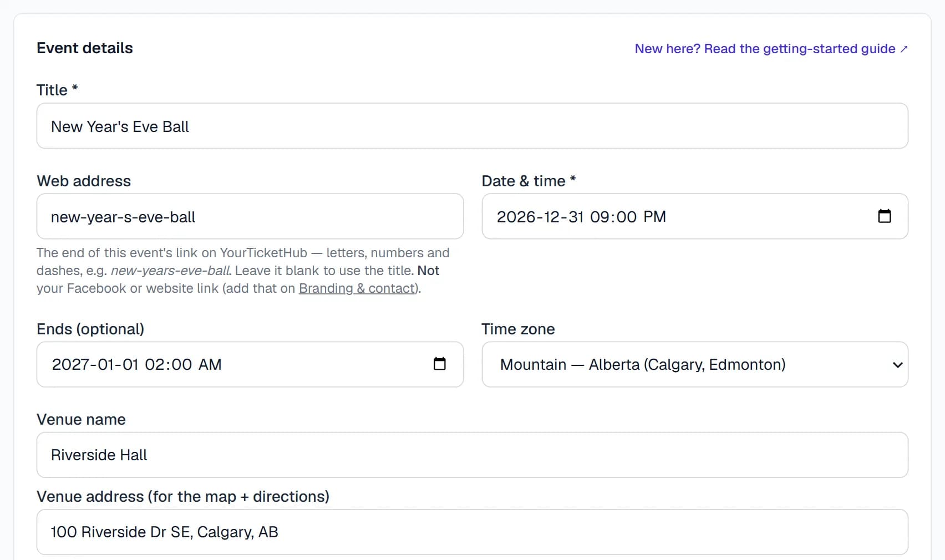The height and width of the screenshot is (560, 945).
Task: Select the 'Title *' label
Action: pos(57,90)
